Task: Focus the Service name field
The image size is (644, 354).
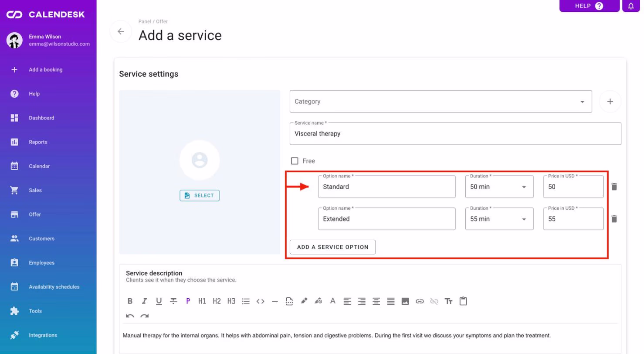Action: pyautogui.click(x=455, y=133)
